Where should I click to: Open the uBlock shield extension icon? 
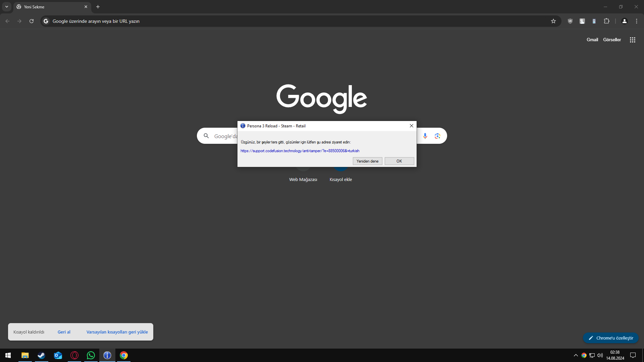point(570,21)
